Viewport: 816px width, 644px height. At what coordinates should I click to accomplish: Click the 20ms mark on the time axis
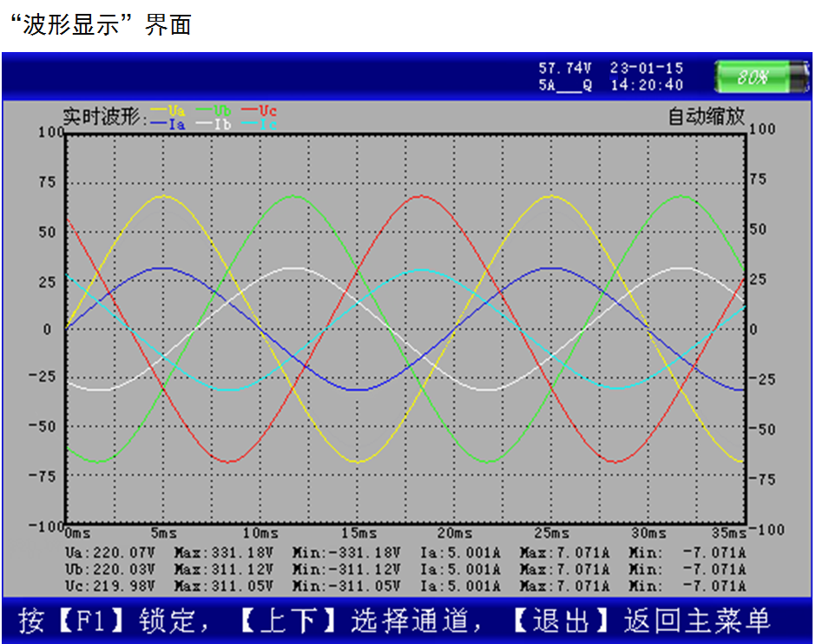click(x=454, y=533)
